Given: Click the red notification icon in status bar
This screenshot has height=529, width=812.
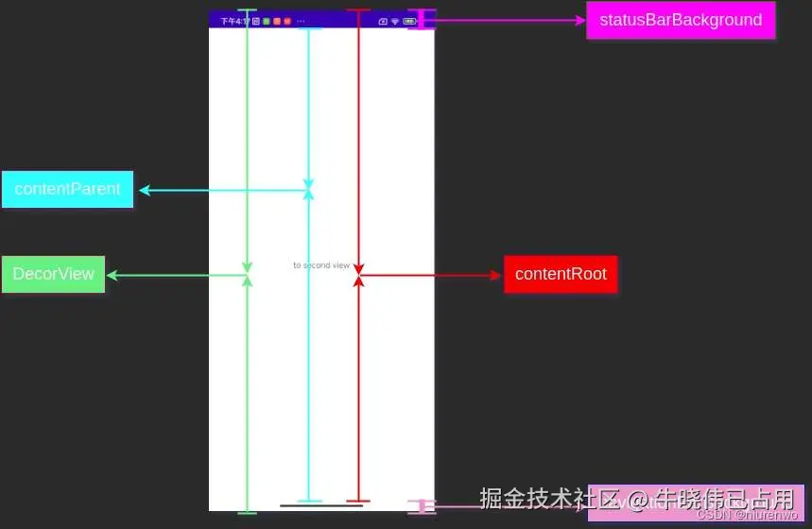Looking at the screenshot, I should pyautogui.click(x=287, y=21).
